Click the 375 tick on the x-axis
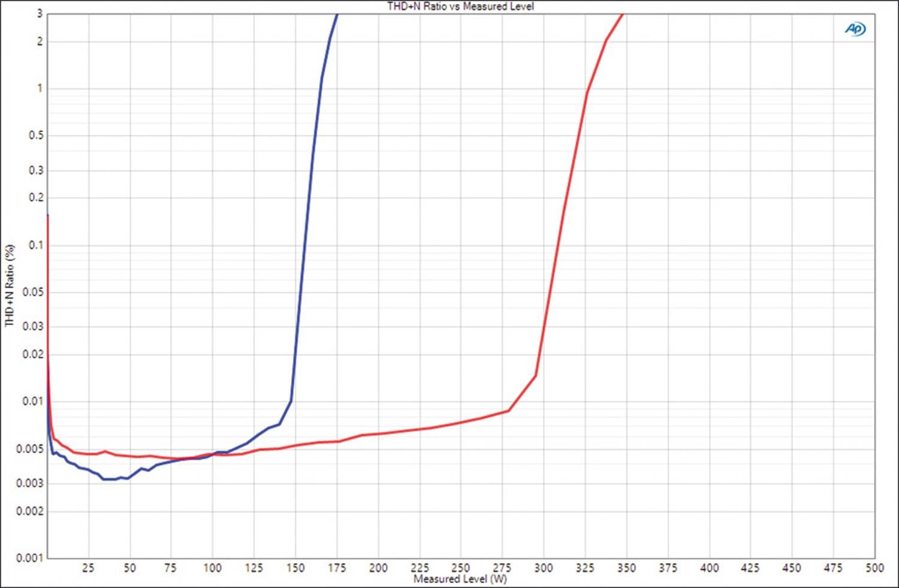 tap(668, 568)
